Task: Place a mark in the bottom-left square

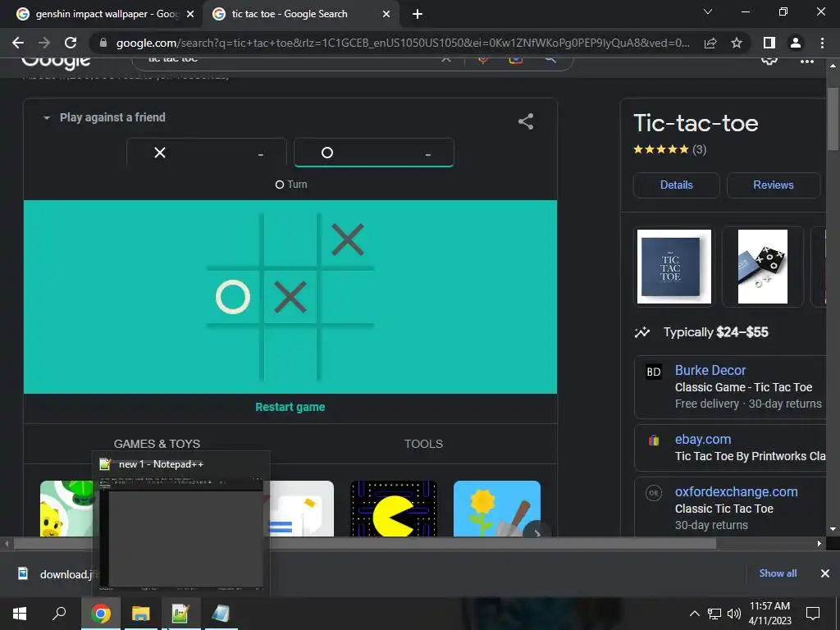Action: [234, 353]
